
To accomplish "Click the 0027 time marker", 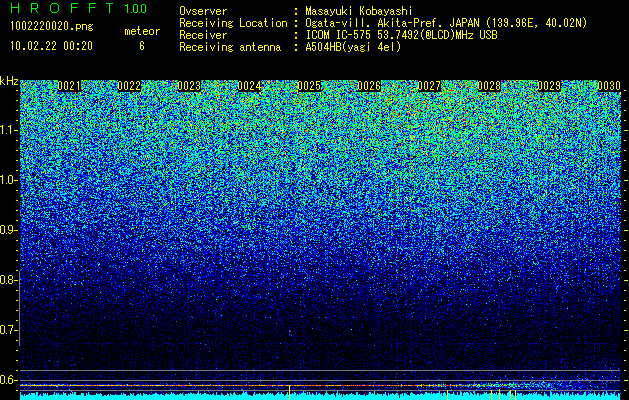I will point(429,86).
